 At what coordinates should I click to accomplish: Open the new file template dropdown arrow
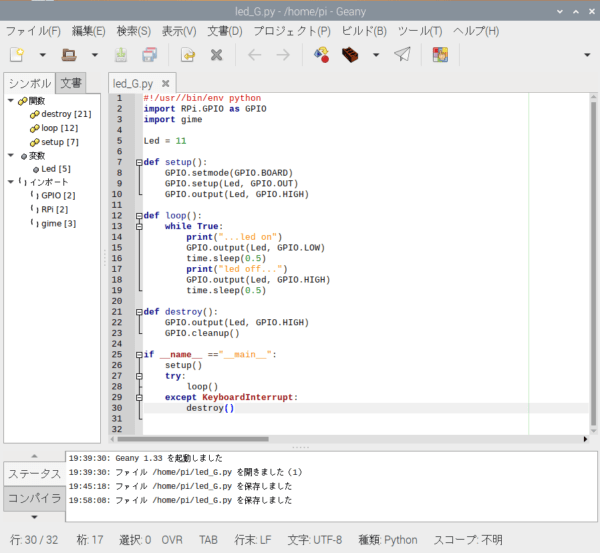tap(42, 55)
